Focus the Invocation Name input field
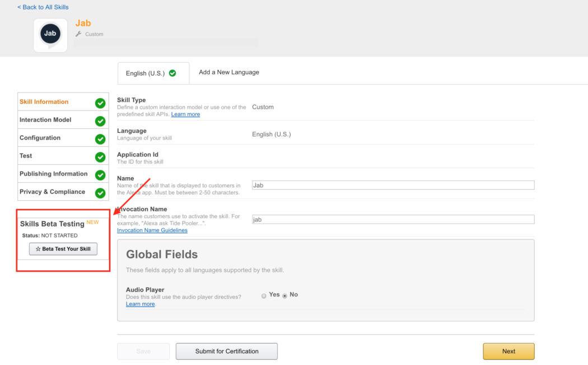The image size is (588, 365). point(393,219)
